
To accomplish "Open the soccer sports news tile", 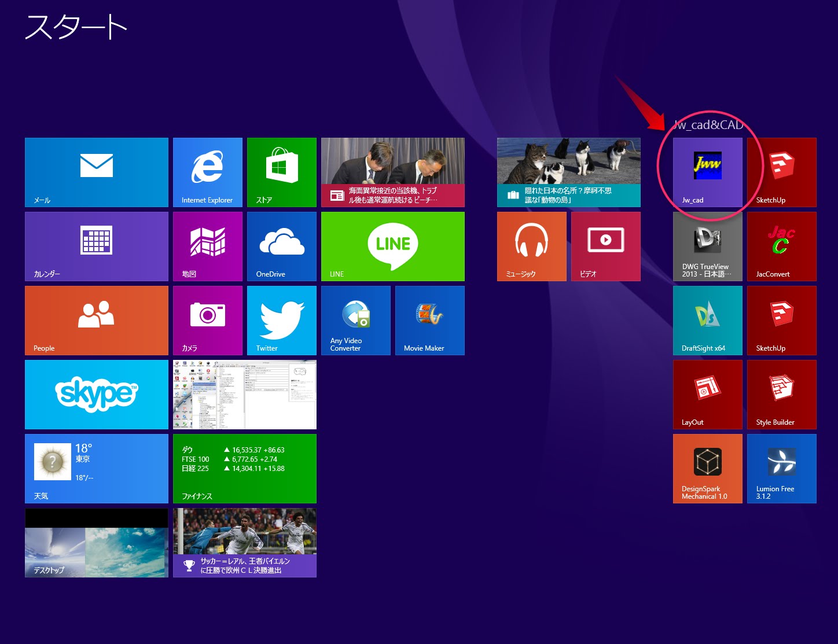I will click(x=245, y=543).
